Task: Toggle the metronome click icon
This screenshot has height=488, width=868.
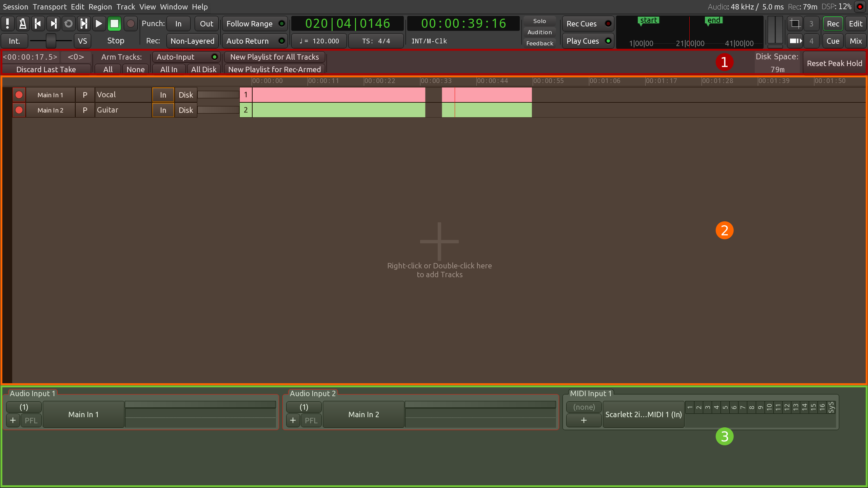Action: coord(23,24)
